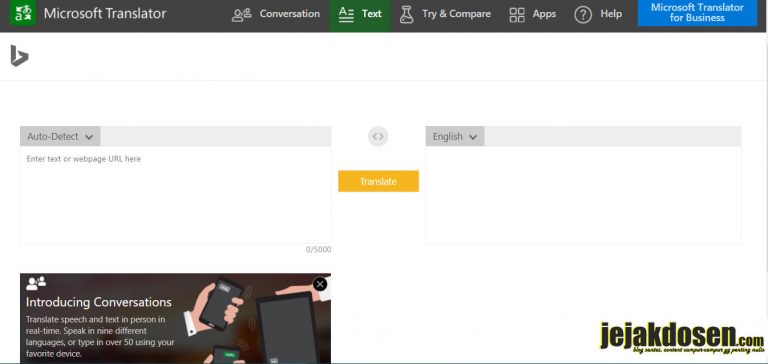The width and height of the screenshot is (768, 364).
Task: Click the Microsoft Translator title text
Action: click(105, 13)
